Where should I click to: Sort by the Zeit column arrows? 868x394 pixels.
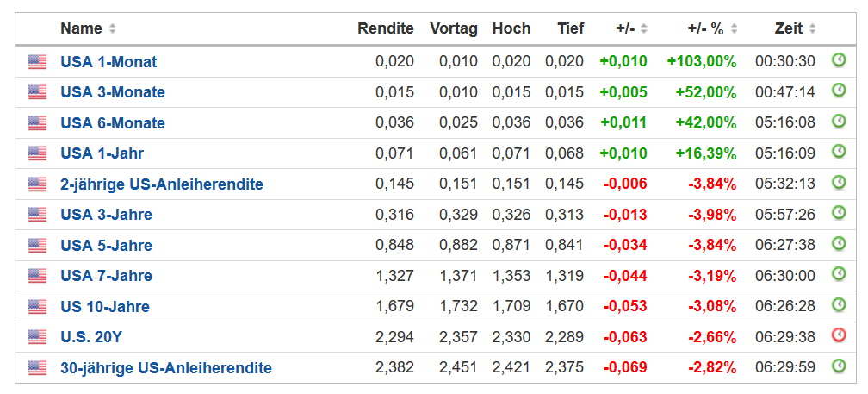click(813, 29)
